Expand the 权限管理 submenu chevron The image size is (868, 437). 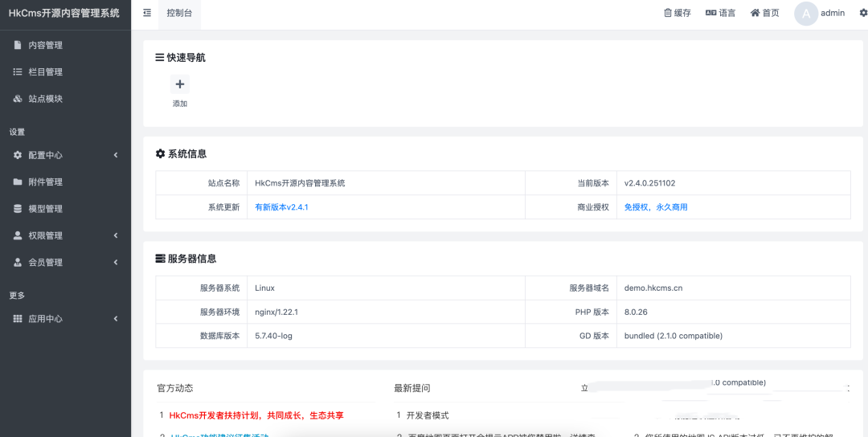[116, 235]
